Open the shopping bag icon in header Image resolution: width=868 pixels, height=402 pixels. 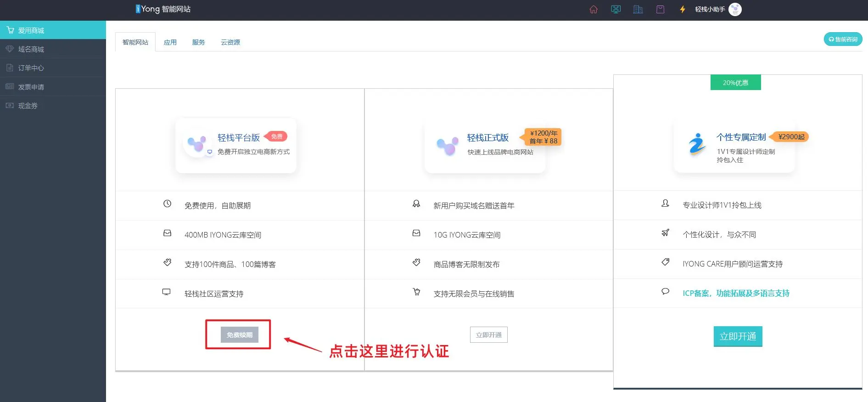pos(660,10)
